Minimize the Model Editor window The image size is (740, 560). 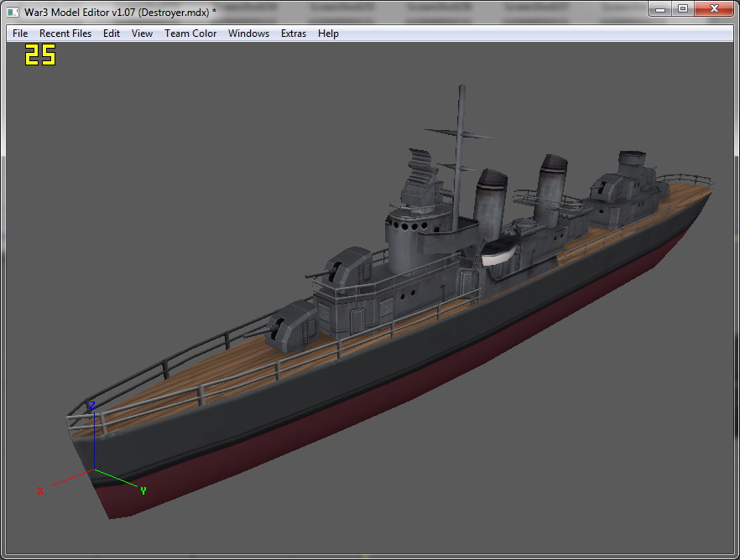(x=660, y=9)
